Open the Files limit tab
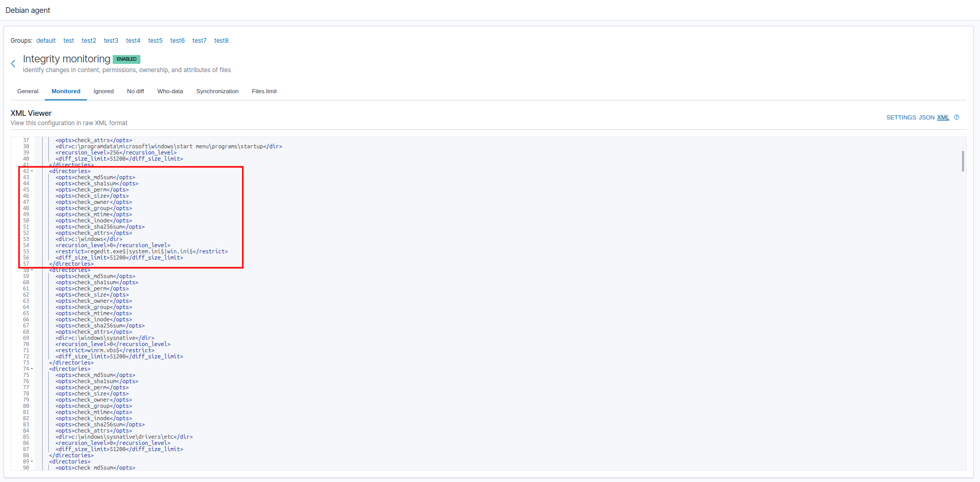Screen dimensions: 980x482 (x=264, y=91)
